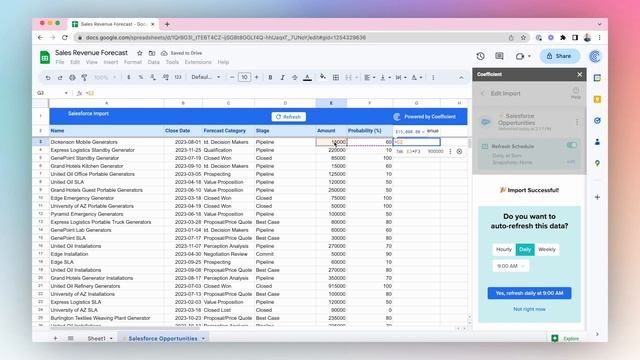Click the Explore button
640x360 pixels.
click(565, 338)
